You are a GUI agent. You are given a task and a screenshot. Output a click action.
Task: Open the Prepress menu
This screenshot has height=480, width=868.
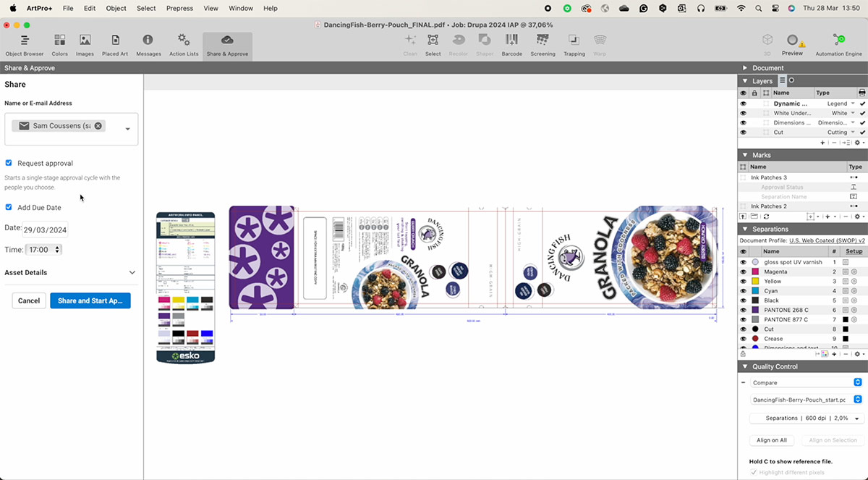click(179, 8)
